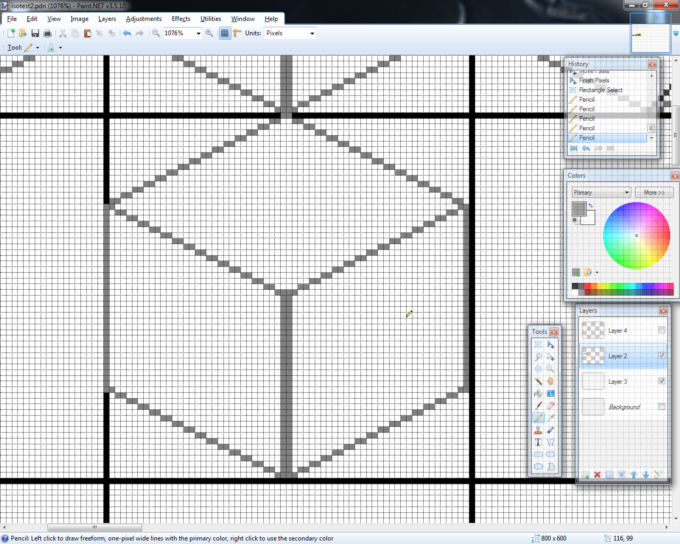Open the zoom level dropdown
The width and height of the screenshot is (680, 544).
point(198,33)
